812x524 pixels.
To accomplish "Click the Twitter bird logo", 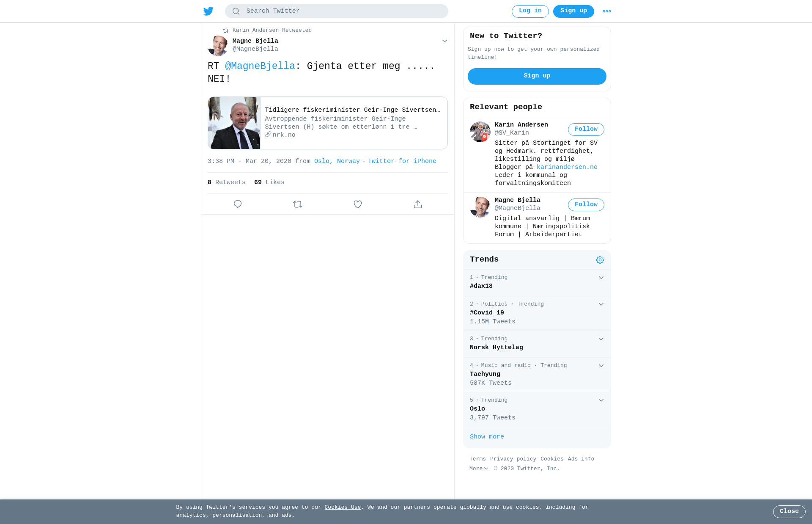I will (x=208, y=11).
